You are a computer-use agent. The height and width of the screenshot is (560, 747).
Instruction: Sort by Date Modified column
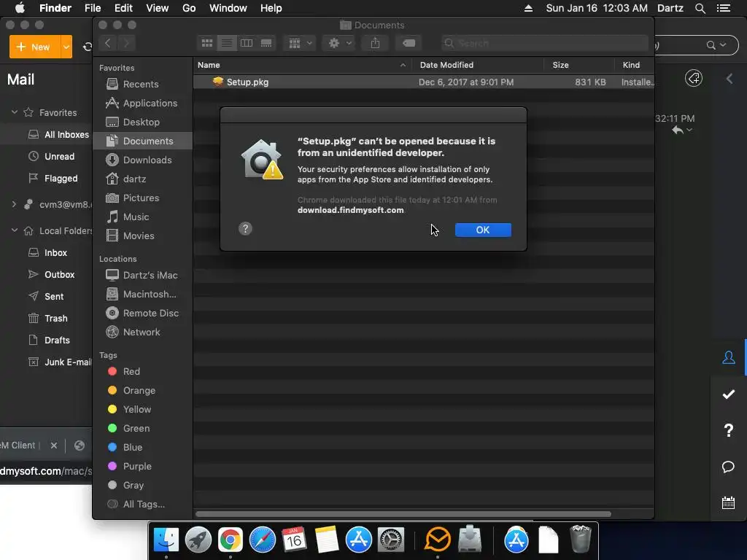click(x=478, y=65)
